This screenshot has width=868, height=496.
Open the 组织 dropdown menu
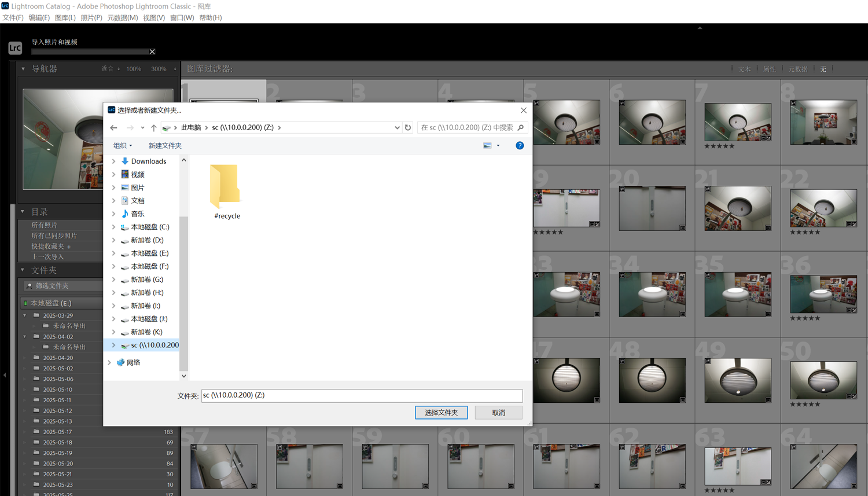click(x=123, y=146)
